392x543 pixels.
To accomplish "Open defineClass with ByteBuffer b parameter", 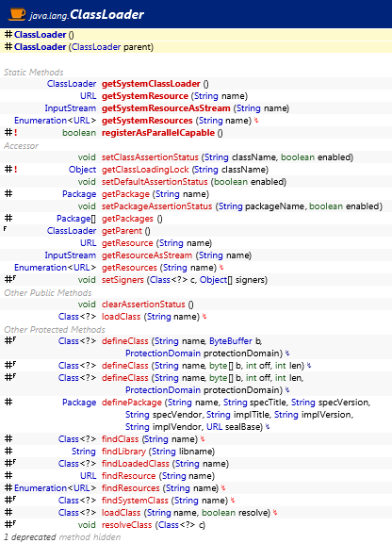I will click(124, 341).
